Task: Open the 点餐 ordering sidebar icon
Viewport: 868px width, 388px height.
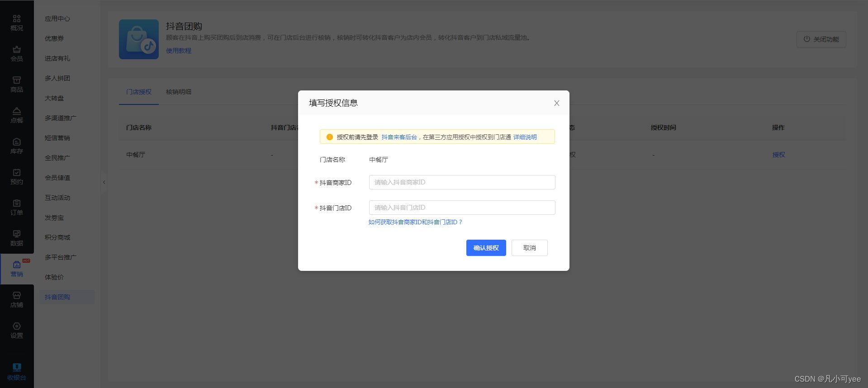Action: [x=17, y=115]
